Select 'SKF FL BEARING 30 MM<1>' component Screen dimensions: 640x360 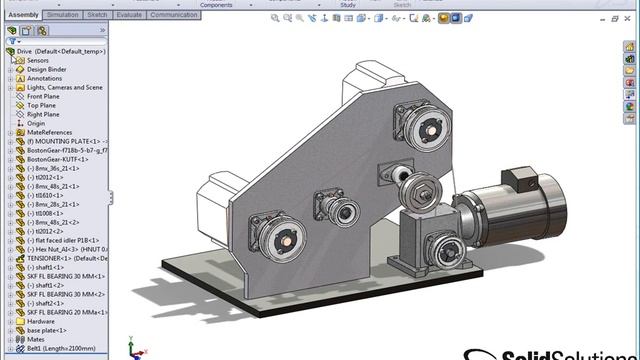66,276
